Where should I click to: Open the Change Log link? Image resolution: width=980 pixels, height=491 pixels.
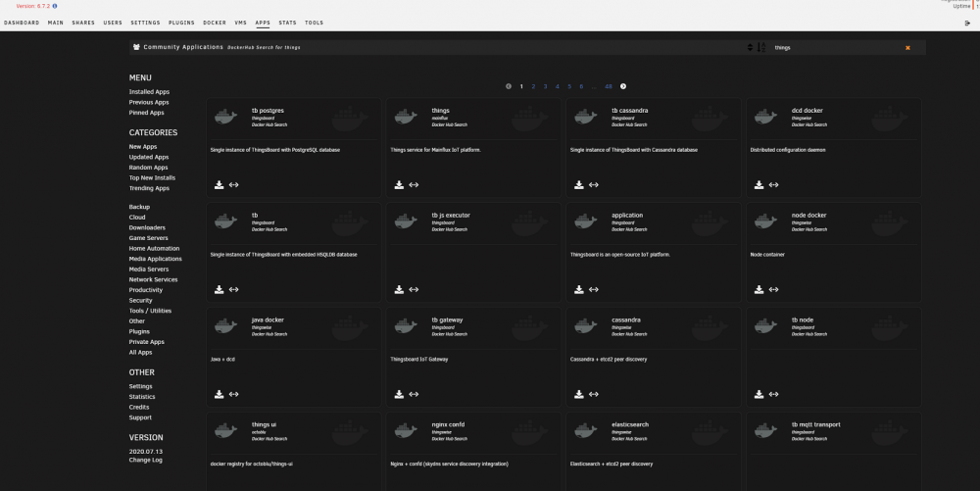pyautogui.click(x=146, y=460)
